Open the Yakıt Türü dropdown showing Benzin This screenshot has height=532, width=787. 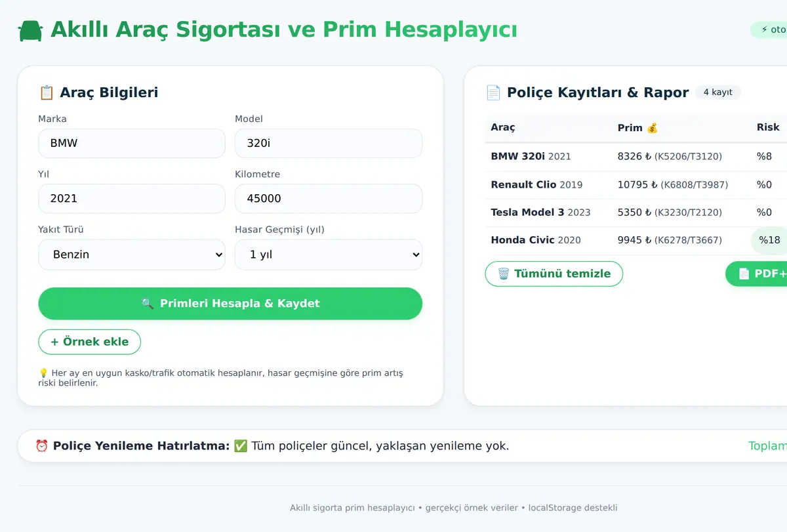click(x=132, y=255)
